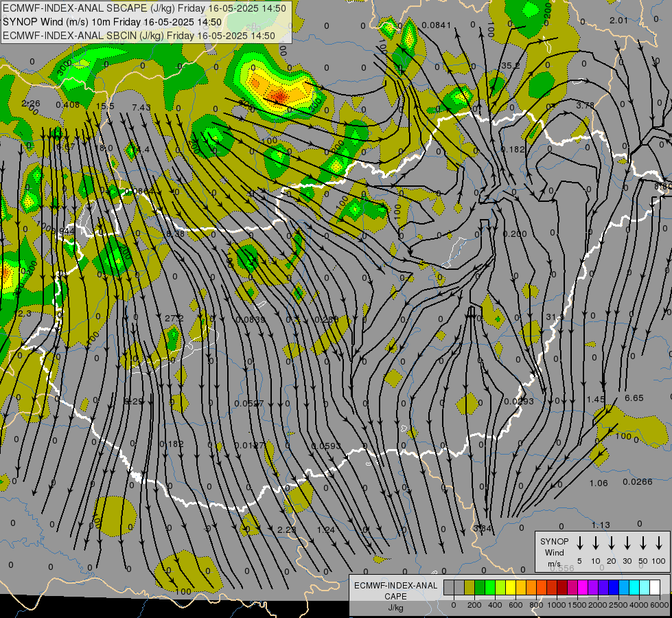Click the map value '1.06'

[599, 483]
